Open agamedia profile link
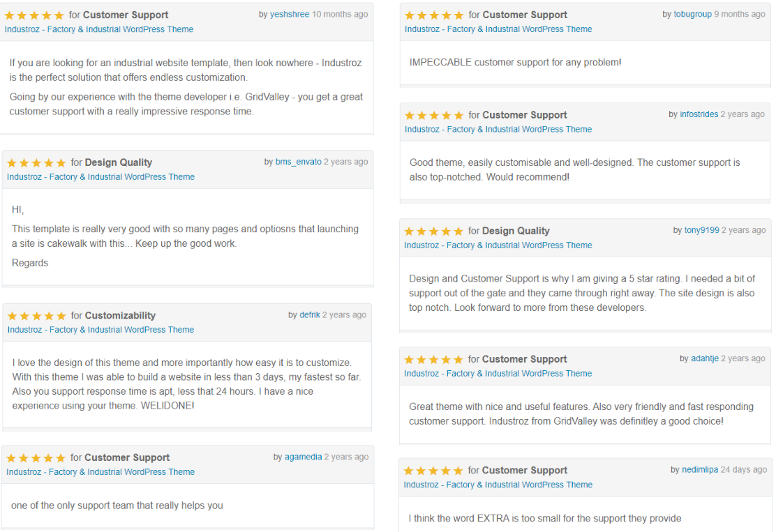Viewport: 776px width, 532px height. coord(303,457)
